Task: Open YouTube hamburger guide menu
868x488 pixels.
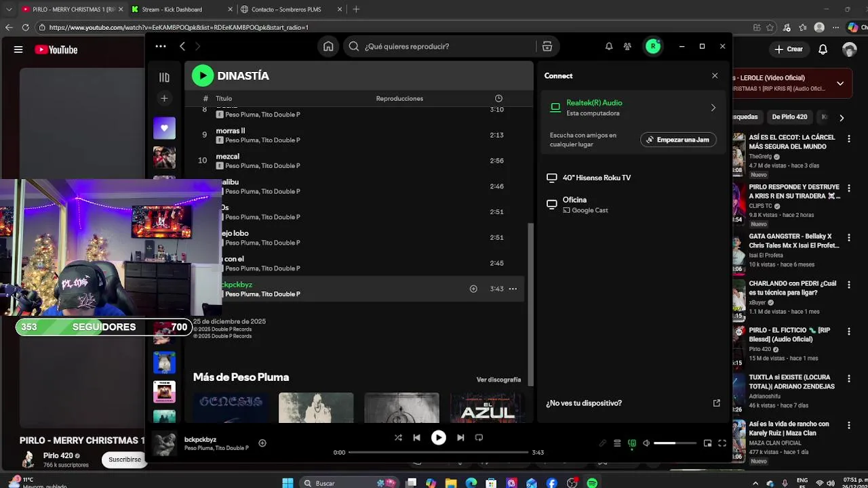Action: click(x=18, y=49)
